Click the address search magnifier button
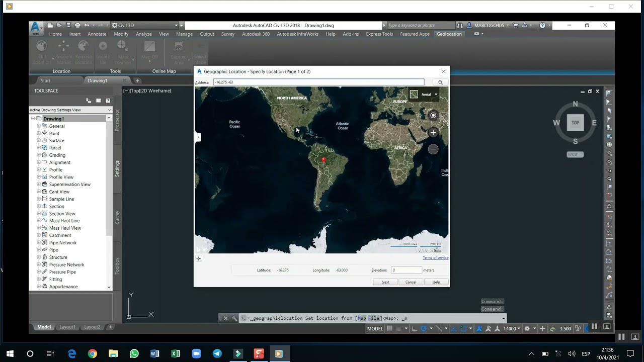The height and width of the screenshot is (362, 644). [x=440, y=82]
